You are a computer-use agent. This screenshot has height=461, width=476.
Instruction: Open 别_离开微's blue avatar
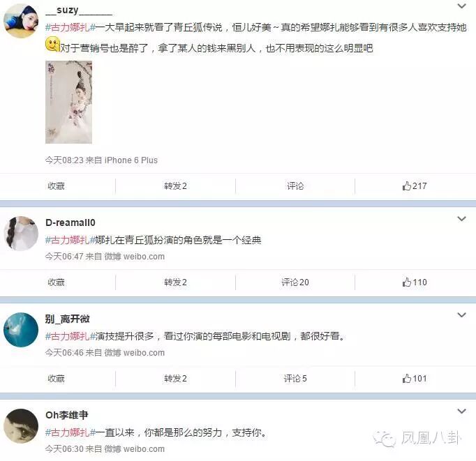coord(21,330)
